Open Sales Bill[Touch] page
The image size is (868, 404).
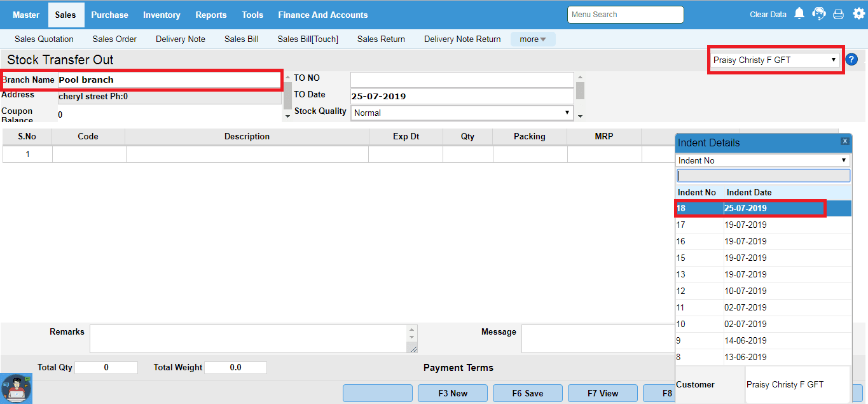click(308, 39)
